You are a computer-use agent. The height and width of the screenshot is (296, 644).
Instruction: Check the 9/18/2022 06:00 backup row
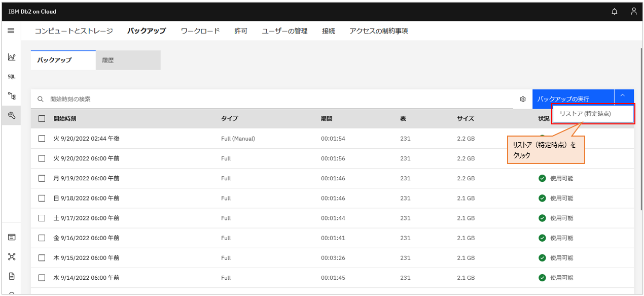tap(42, 198)
